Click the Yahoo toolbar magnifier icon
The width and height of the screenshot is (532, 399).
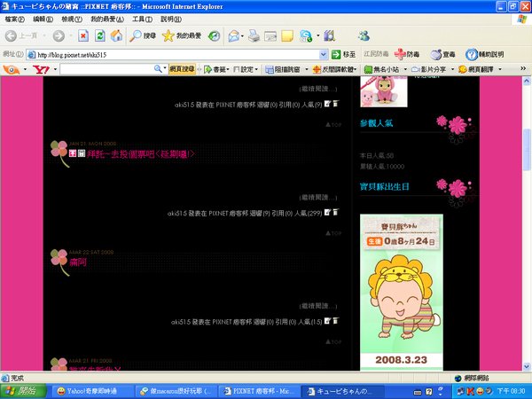(158, 69)
